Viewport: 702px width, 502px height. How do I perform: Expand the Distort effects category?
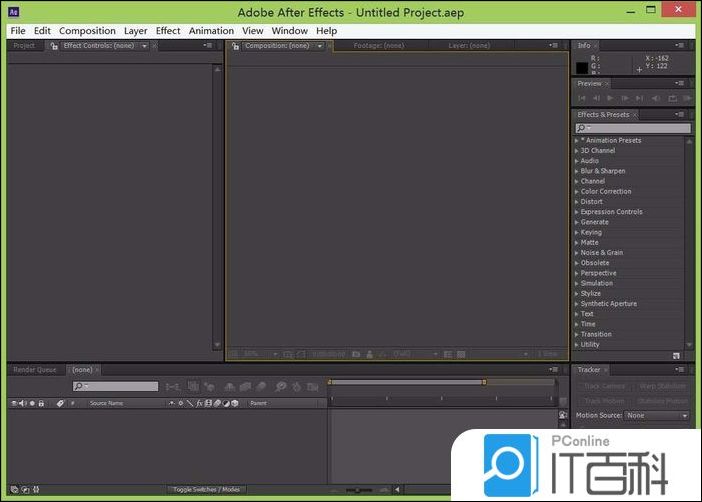(x=577, y=202)
